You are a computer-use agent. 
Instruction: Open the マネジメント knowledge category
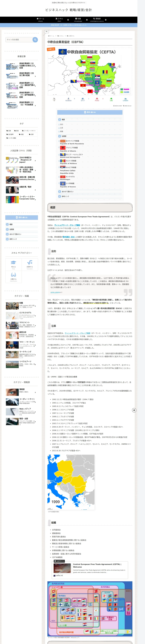click(x=22, y=325)
